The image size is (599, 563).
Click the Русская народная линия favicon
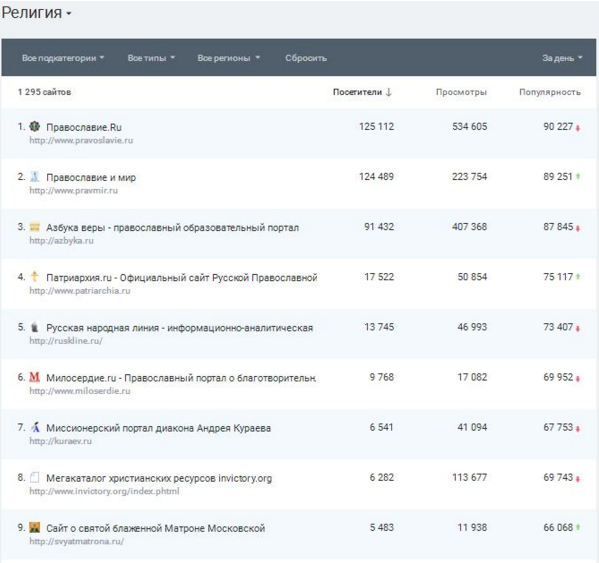[x=35, y=327]
